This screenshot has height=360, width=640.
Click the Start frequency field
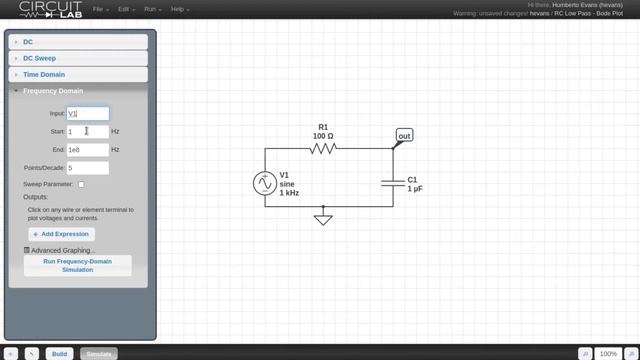coord(88,131)
